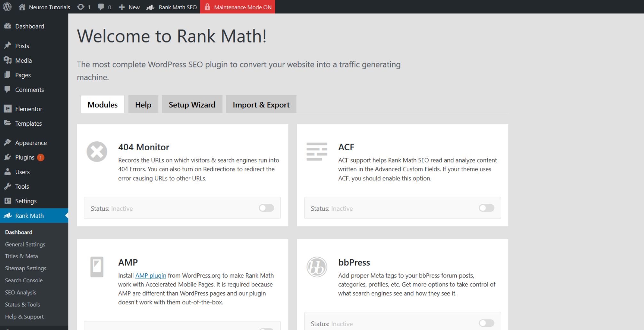Open the Setup Wizard
This screenshot has height=330, width=644.
(x=192, y=104)
